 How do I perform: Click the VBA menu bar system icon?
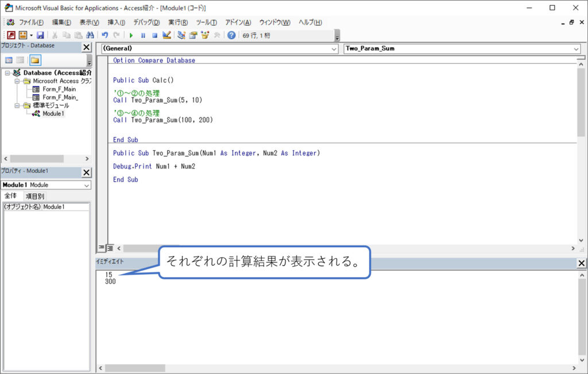pyautogui.click(x=10, y=22)
